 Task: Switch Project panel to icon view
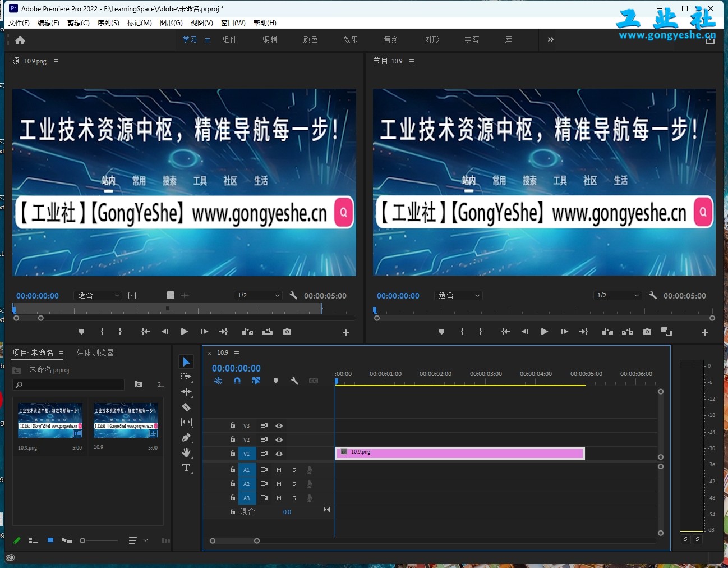pos(50,540)
